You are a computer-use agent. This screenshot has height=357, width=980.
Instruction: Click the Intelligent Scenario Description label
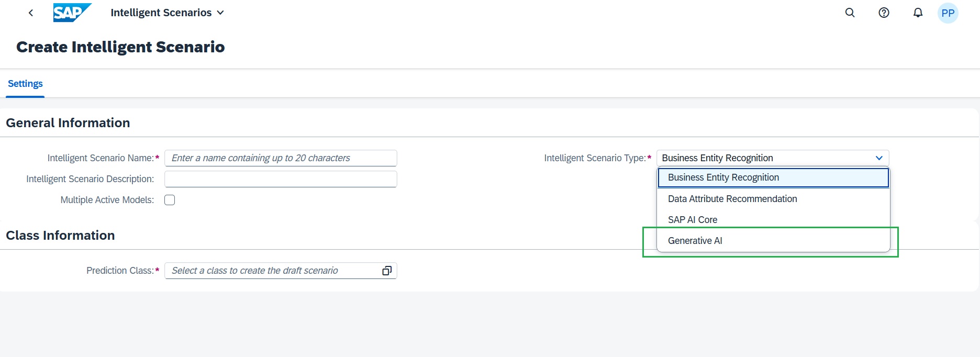(90, 179)
